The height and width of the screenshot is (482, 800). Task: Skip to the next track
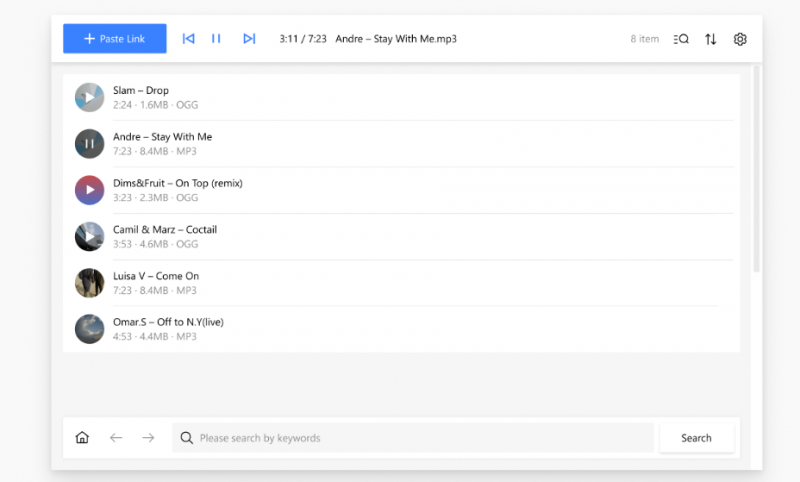tap(249, 39)
